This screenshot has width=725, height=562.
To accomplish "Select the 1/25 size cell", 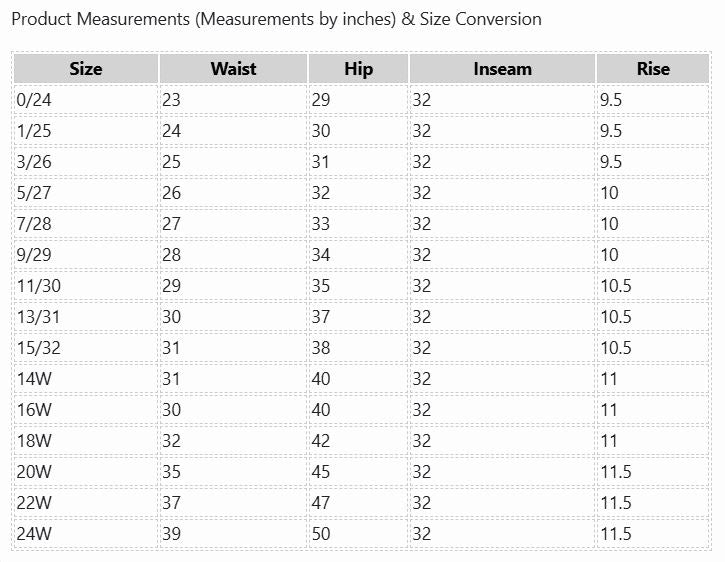I will 86,131.
